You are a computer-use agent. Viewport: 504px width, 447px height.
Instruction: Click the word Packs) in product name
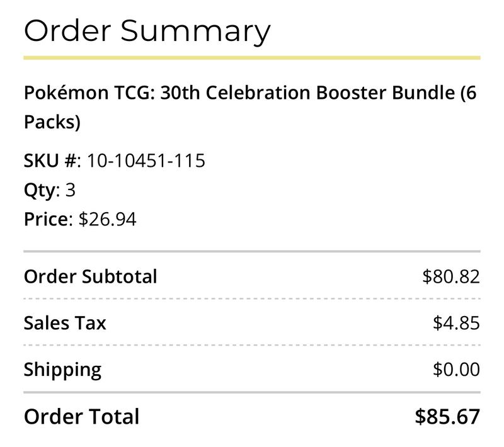[52, 122]
